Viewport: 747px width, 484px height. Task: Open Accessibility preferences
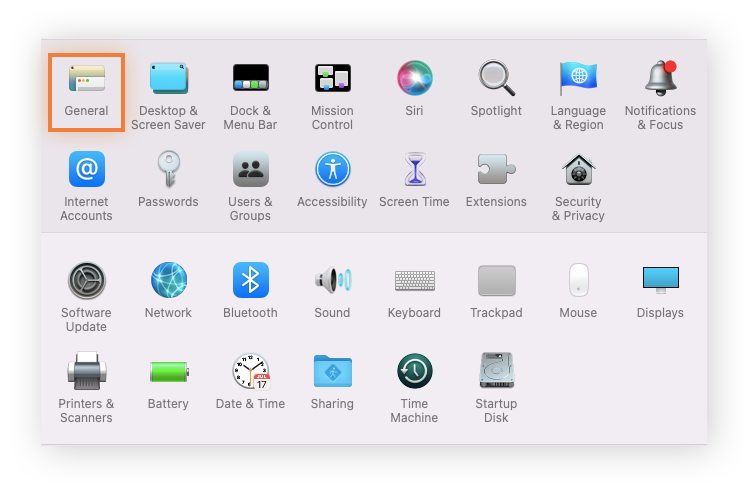point(332,169)
